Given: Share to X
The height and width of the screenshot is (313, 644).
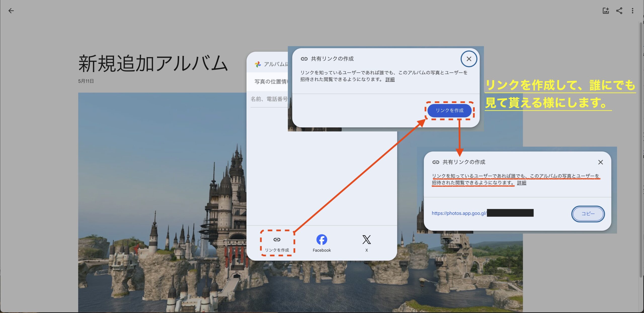Looking at the screenshot, I should [x=367, y=243].
